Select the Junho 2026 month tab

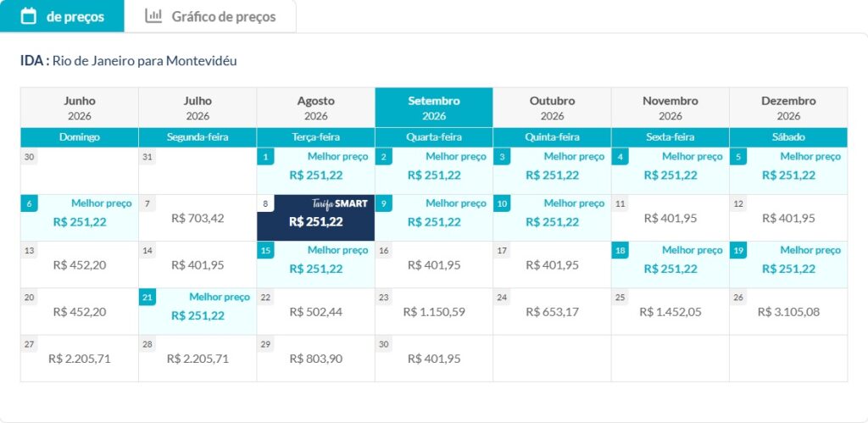(x=79, y=108)
